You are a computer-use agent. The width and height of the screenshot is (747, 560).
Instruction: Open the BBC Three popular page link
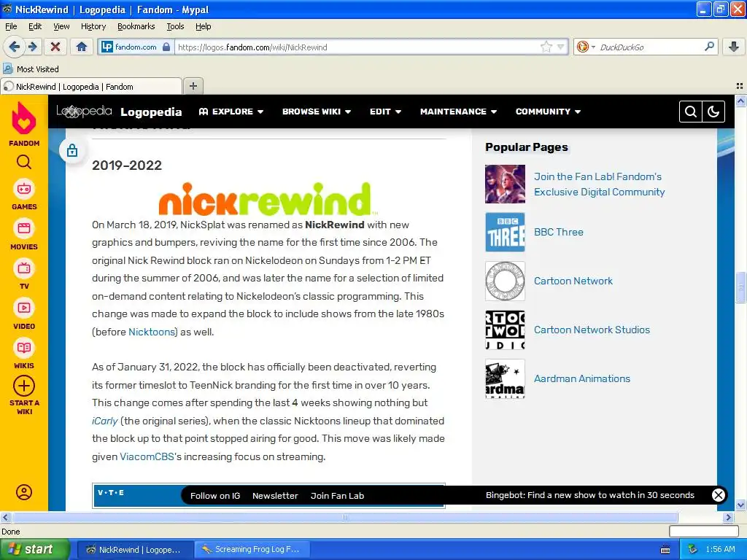pyautogui.click(x=558, y=232)
